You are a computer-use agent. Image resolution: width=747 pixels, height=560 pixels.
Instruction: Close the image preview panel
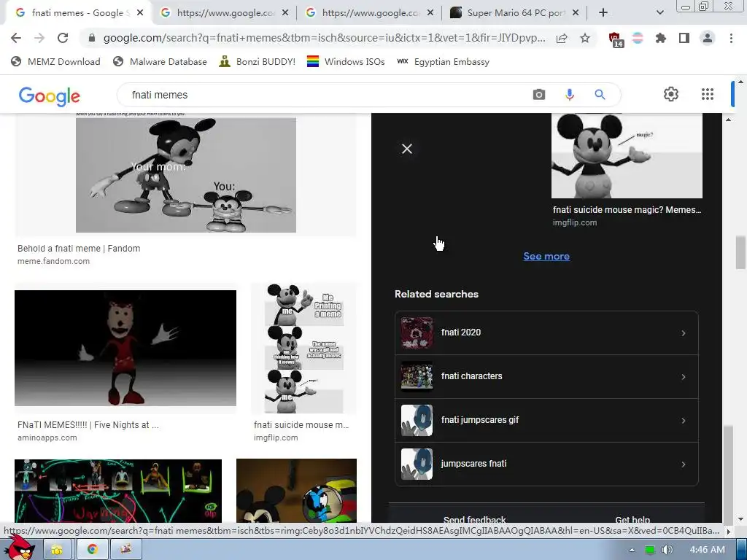click(407, 149)
